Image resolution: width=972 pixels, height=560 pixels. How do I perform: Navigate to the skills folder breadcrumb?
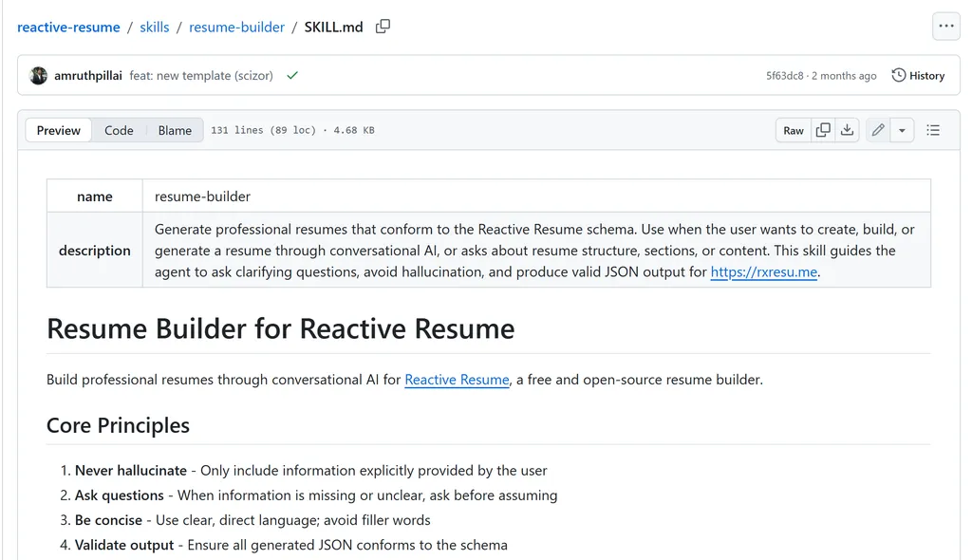155,28
